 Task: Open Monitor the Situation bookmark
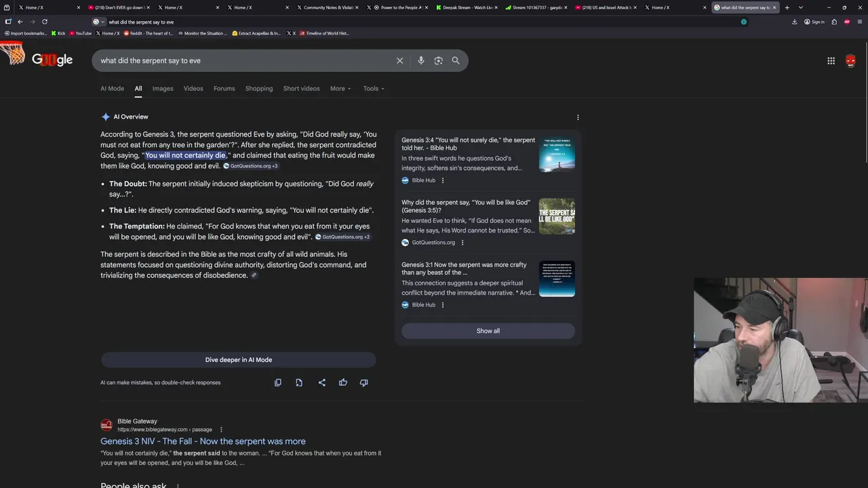[202, 33]
